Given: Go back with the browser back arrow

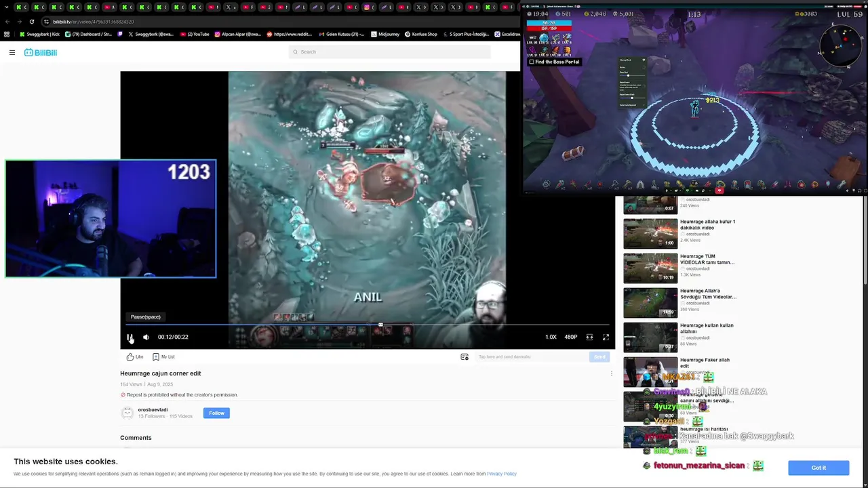Looking at the screenshot, I should 7,22.
